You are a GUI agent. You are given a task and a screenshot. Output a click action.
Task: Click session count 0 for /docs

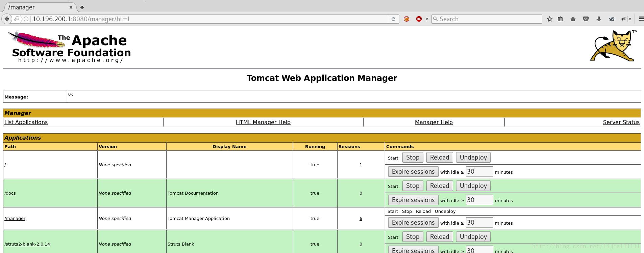pyautogui.click(x=361, y=193)
